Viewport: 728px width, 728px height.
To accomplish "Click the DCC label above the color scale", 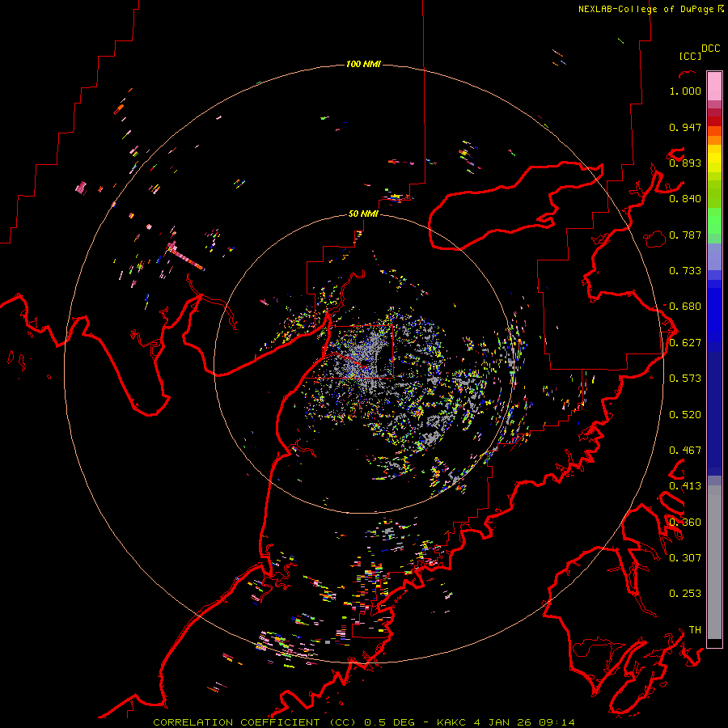I will [x=710, y=49].
